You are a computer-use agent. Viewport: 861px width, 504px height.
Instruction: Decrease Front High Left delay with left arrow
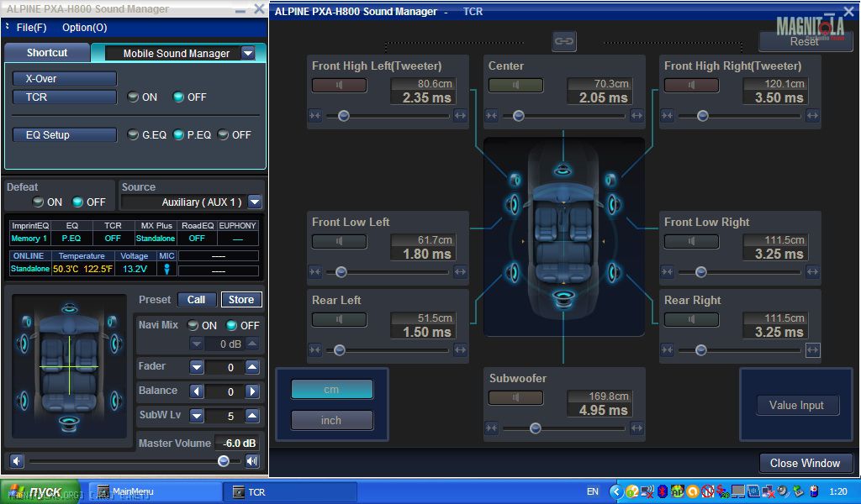(x=315, y=116)
